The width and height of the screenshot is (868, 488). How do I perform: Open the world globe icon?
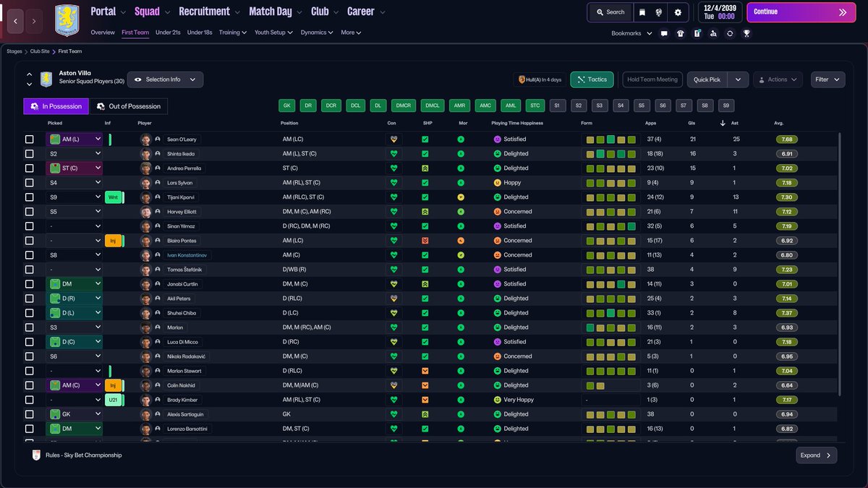(660, 12)
